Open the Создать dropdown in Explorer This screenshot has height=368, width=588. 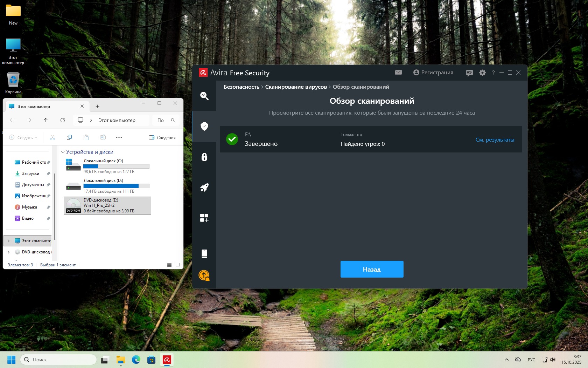(x=23, y=138)
